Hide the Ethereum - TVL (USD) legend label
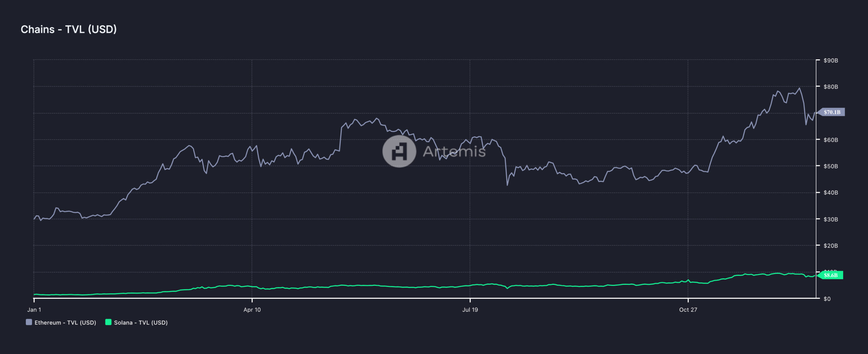Screen dimensions: 868x354 click(65, 322)
